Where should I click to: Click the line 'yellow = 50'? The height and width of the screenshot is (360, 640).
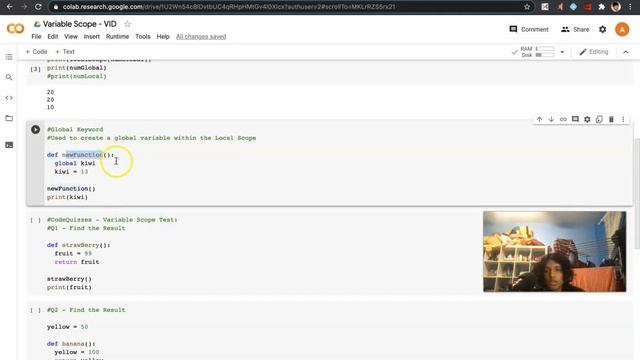tap(67, 327)
